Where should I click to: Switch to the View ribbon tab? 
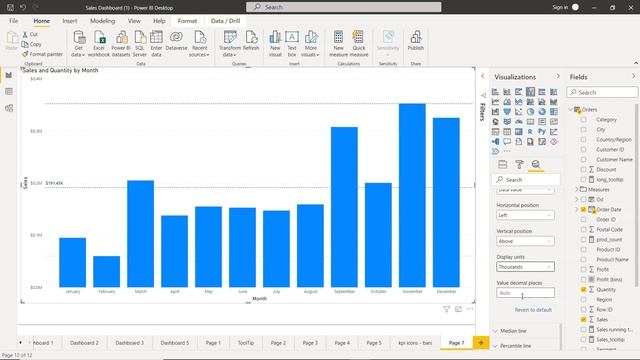point(134,21)
